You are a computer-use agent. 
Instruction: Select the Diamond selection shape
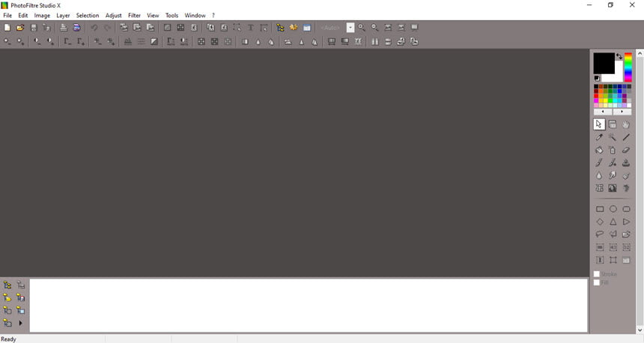click(600, 222)
